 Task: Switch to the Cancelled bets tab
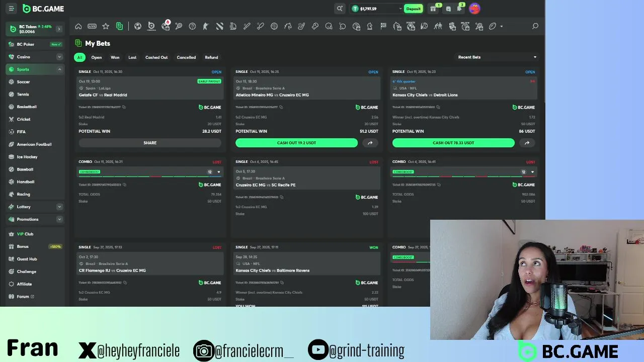[186, 57]
